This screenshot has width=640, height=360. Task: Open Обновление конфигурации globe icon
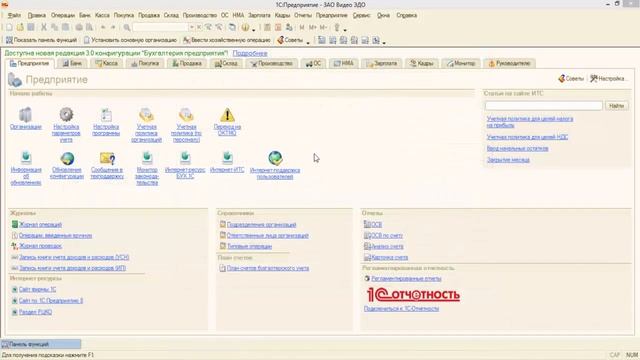coord(67,158)
